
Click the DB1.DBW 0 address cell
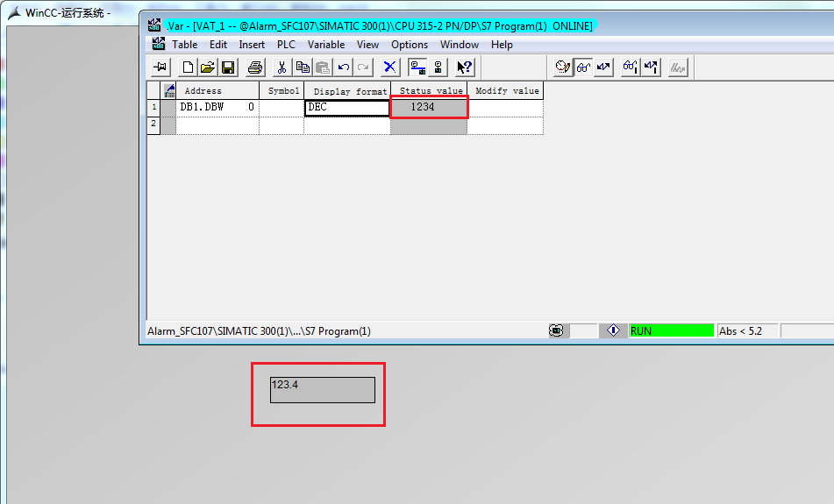click(x=217, y=108)
